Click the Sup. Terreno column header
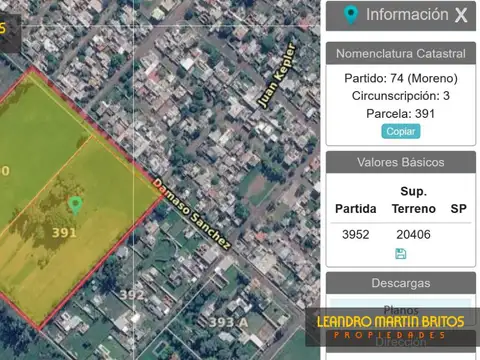Image resolution: width=480 pixels, height=360 pixels. pos(414,200)
